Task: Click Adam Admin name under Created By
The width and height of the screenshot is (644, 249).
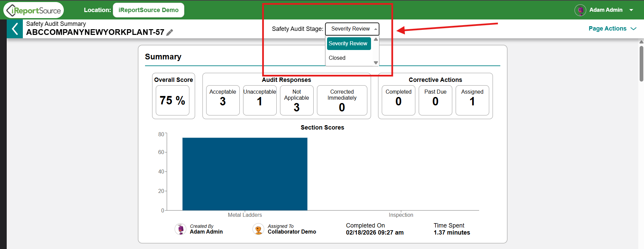Action: pyautogui.click(x=206, y=232)
